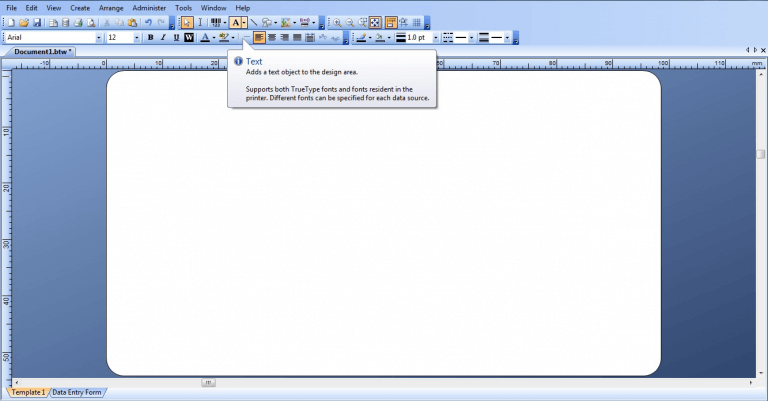Open the 1.0 pt line width dropdown
768x401 pixels.
[x=434, y=38]
